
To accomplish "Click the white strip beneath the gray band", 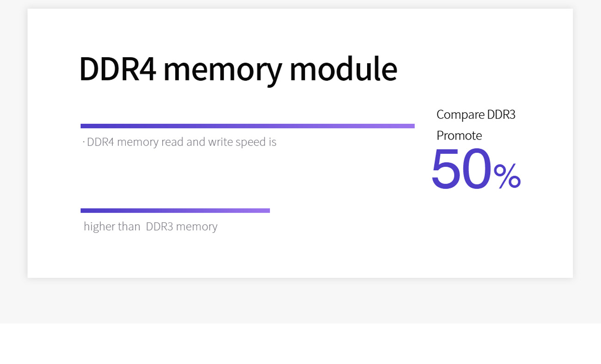I will 300,344.
